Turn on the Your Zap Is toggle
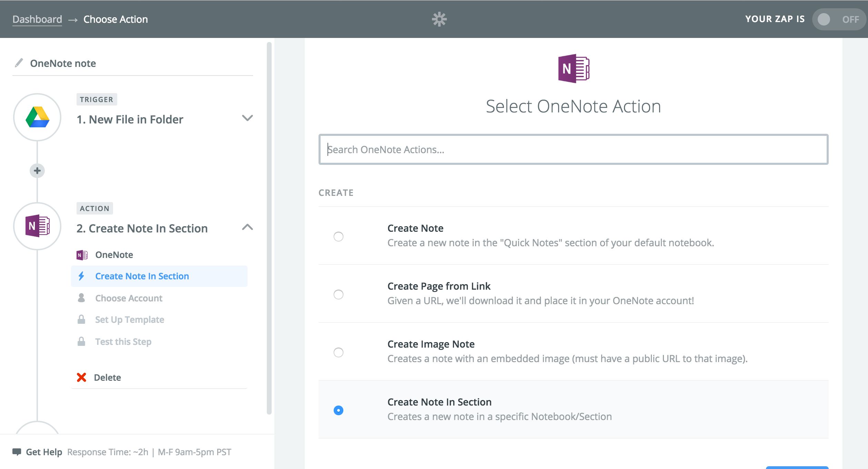This screenshot has height=469, width=868. (x=839, y=19)
